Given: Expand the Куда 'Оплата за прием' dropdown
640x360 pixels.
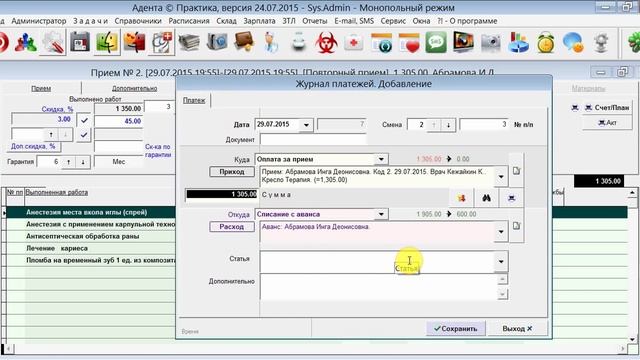Looking at the screenshot, I should click(381, 159).
